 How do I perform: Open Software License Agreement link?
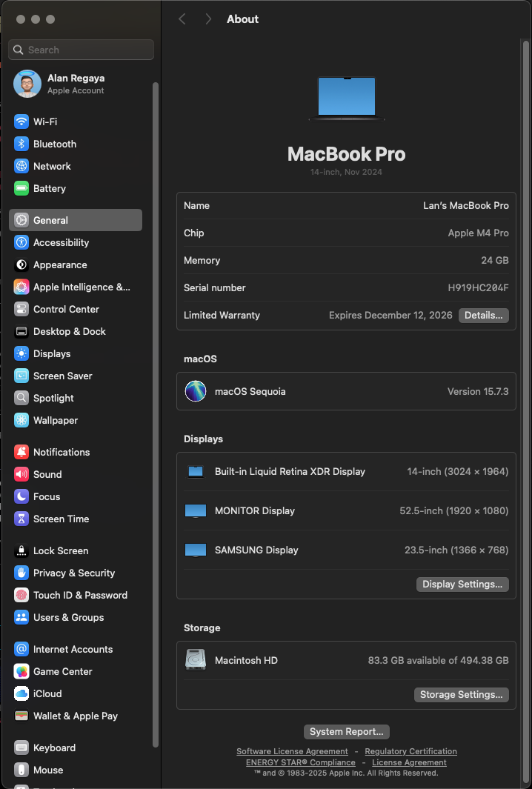click(292, 751)
